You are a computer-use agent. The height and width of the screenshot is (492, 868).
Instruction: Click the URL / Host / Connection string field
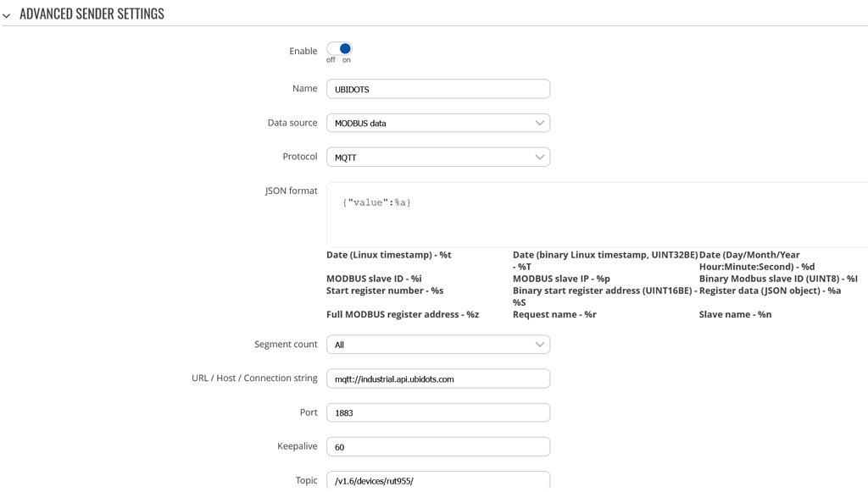click(437, 378)
